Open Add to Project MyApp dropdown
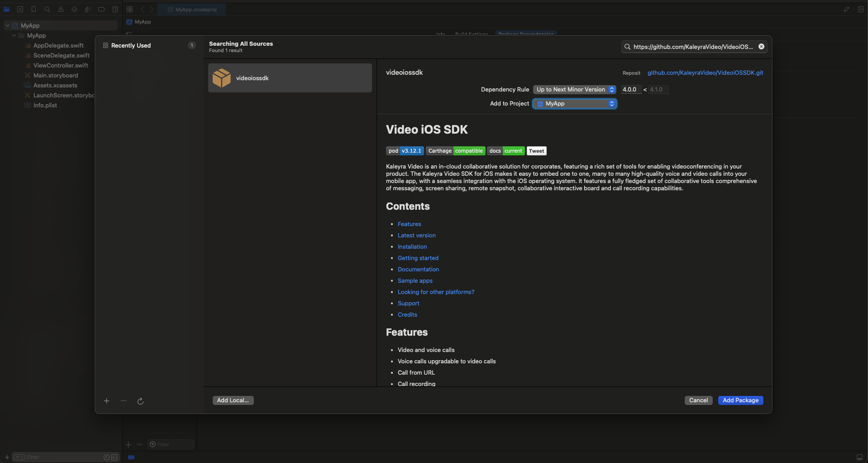Viewport: 868px width, 463px height. pyautogui.click(x=575, y=104)
